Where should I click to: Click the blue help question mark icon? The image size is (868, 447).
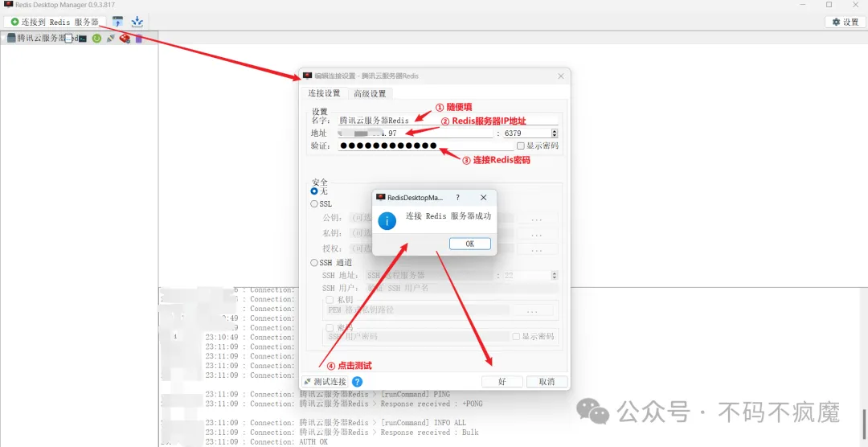pyautogui.click(x=357, y=382)
